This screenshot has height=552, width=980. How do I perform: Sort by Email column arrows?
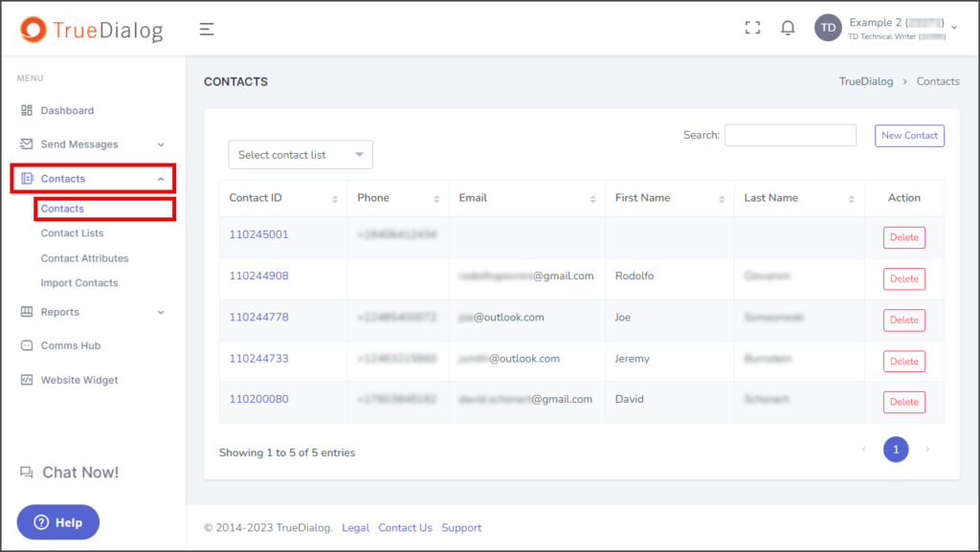click(x=592, y=199)
